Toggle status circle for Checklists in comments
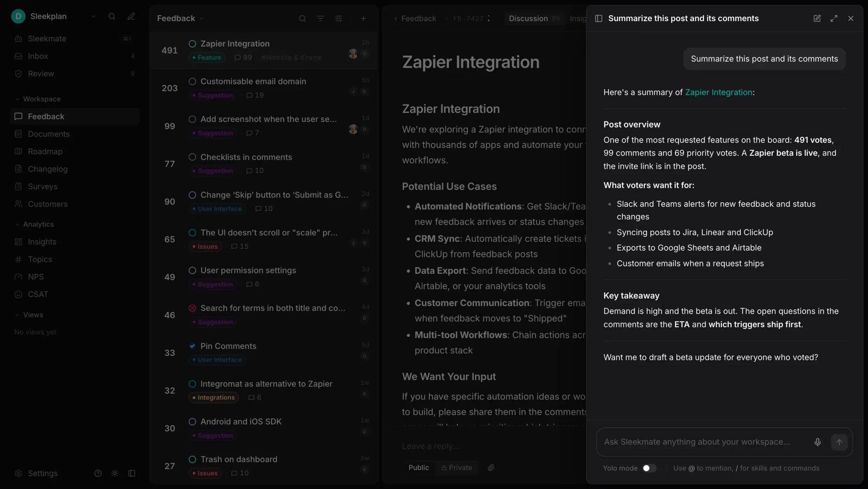 pos(192,157)
